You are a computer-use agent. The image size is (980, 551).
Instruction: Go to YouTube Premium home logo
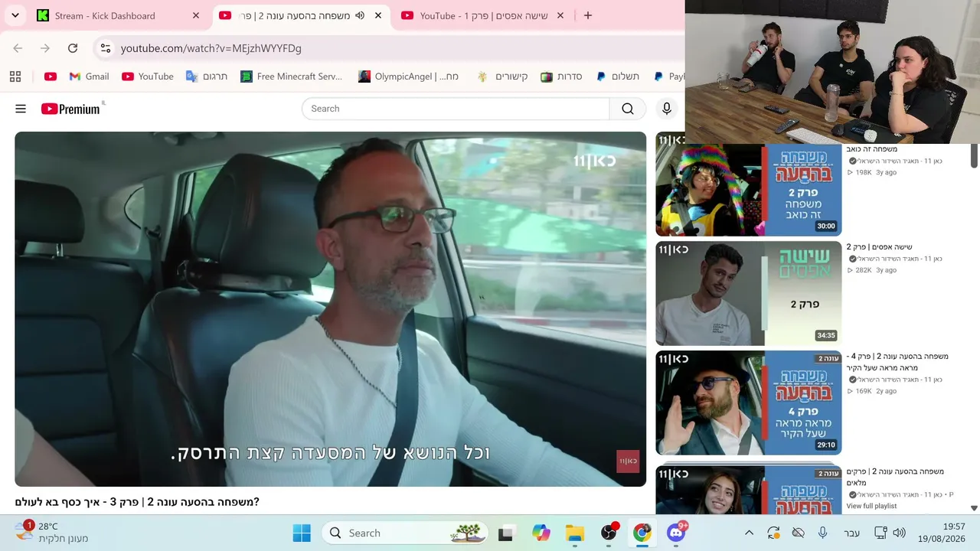coord(70,109)
